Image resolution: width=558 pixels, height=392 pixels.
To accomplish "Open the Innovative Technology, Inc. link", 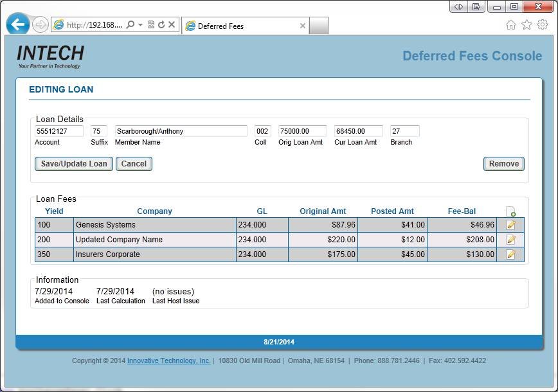I will [168, 361].
